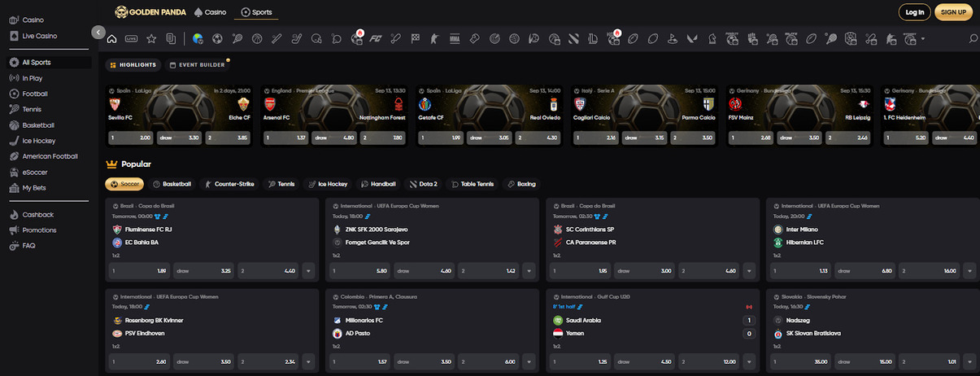Filter popular events by Boxing
Viewport: 980px width, 376px height.
pyautogui.click(x=521, y=184)
